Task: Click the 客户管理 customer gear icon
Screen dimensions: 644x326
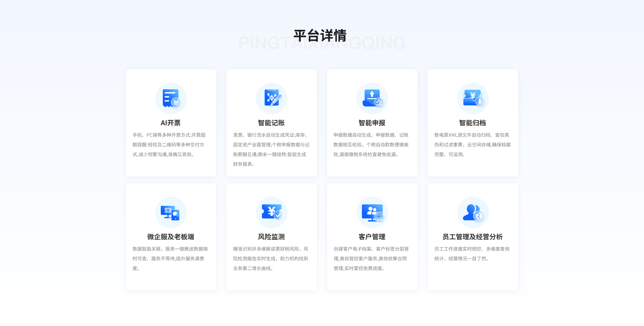Action: click(372, 212)
